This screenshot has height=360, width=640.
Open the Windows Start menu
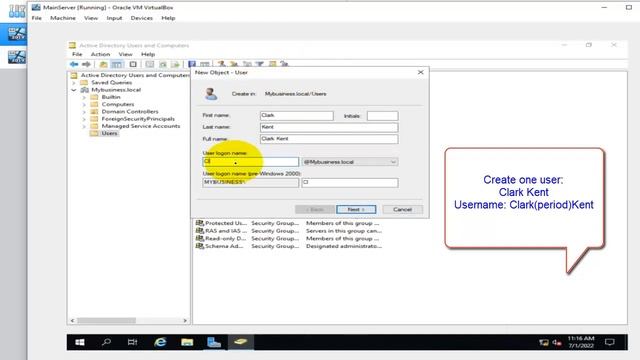tap(80, 342)
